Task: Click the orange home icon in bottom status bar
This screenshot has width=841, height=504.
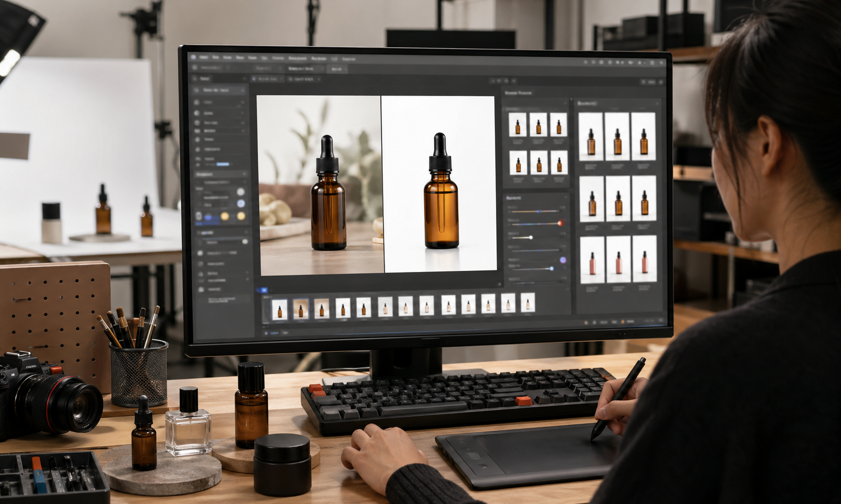Action: [x=586, y=322]
